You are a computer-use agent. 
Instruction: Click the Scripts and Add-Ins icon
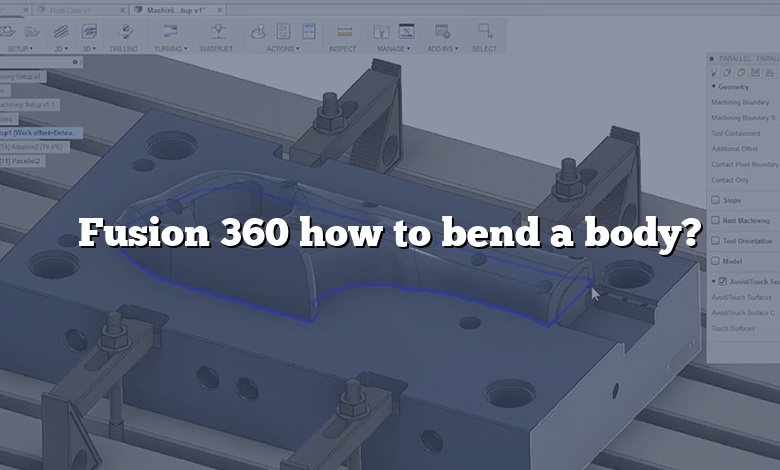pos(442,31)
